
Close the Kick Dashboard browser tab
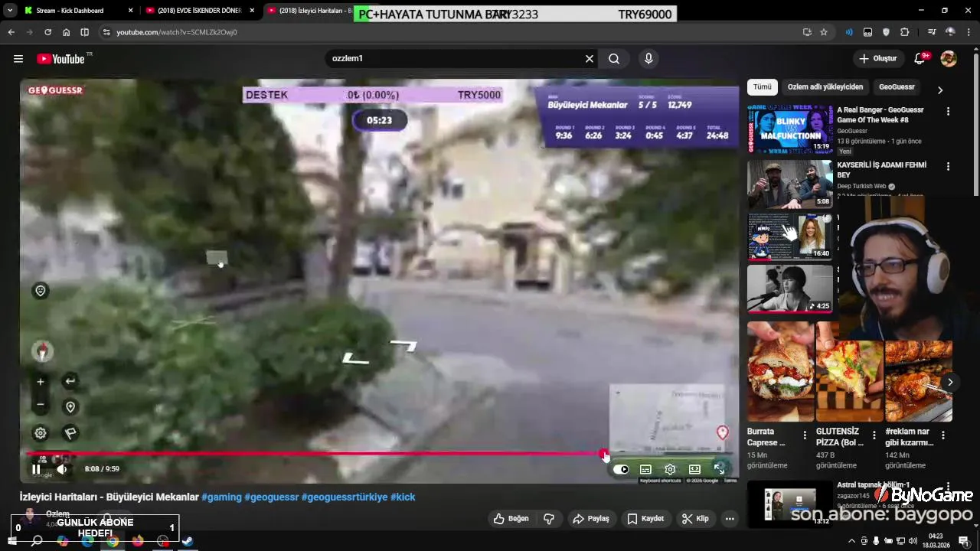(131, 11)
